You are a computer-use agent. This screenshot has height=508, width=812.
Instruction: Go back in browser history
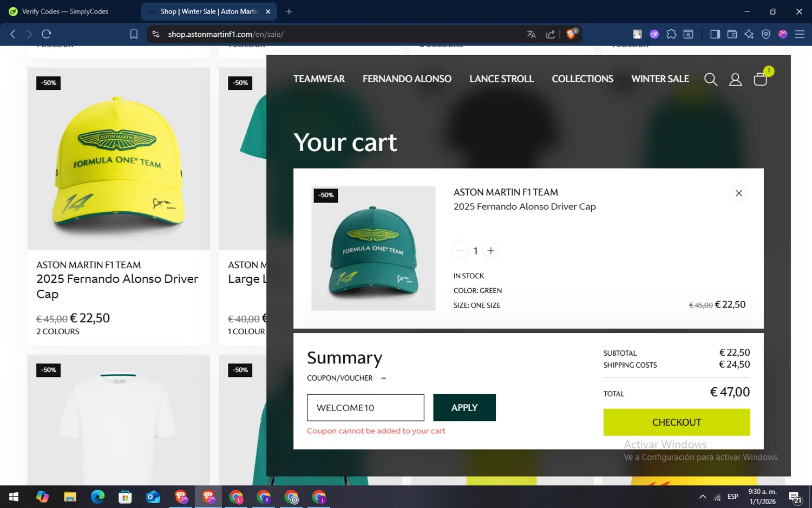pyautogui.click(x=13, y=34)
